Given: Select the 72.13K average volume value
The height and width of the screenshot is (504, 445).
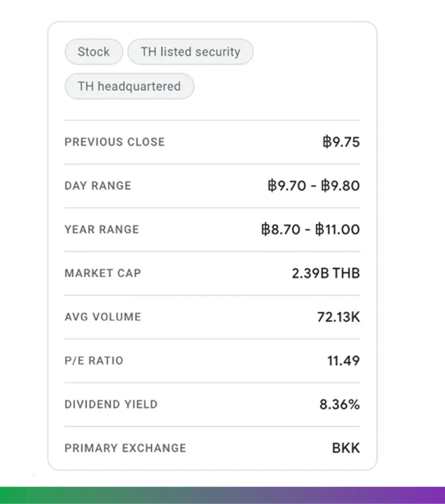Looking at the screenshot, I should click(339, 317).
